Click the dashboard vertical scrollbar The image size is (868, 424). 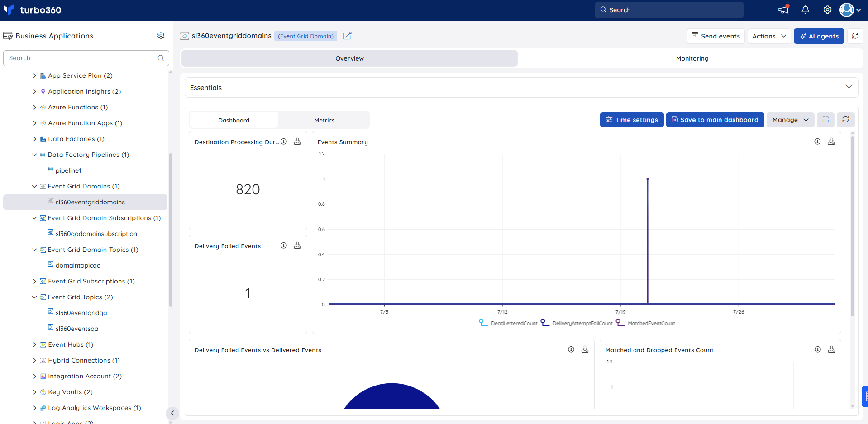[x=853, y=226]
